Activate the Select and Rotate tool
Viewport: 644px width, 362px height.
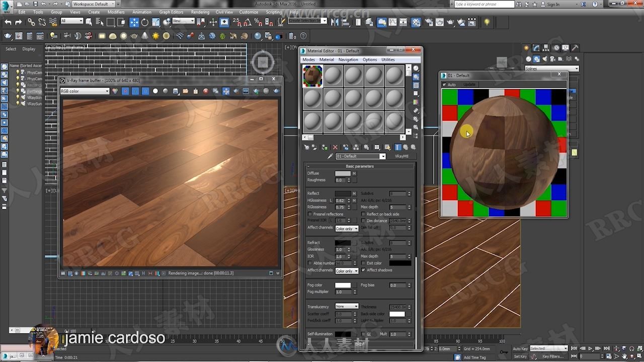tap(145, 22)
